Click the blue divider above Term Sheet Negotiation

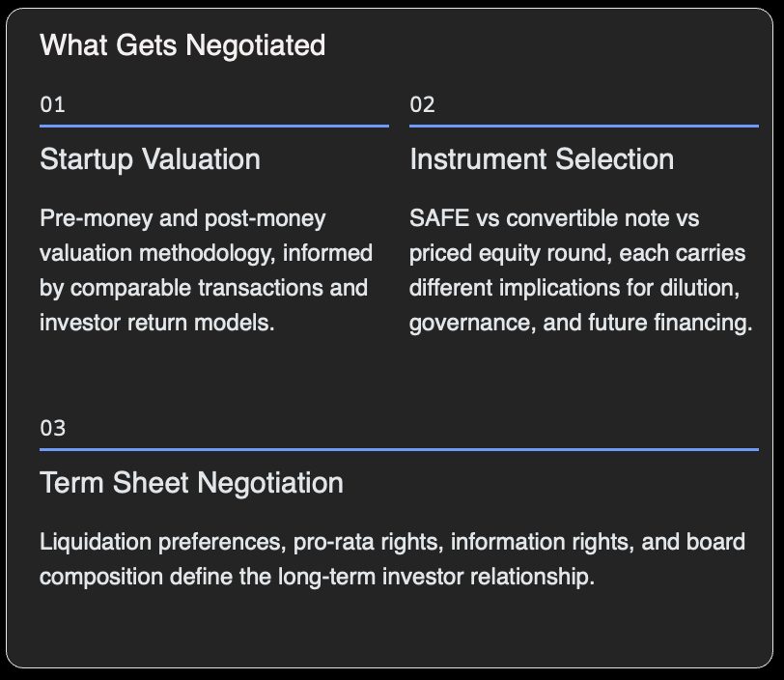click(x=399, y=449)
